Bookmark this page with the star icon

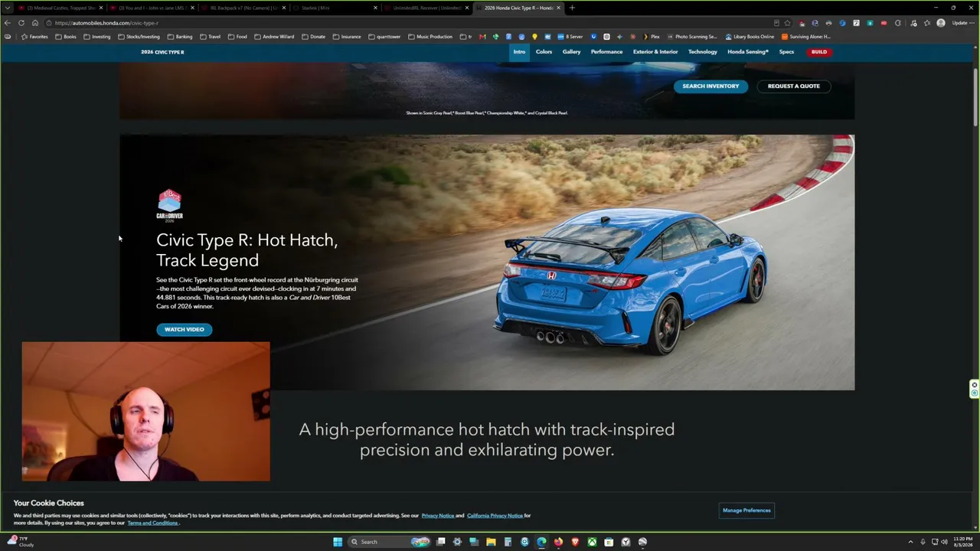[787, 23]
